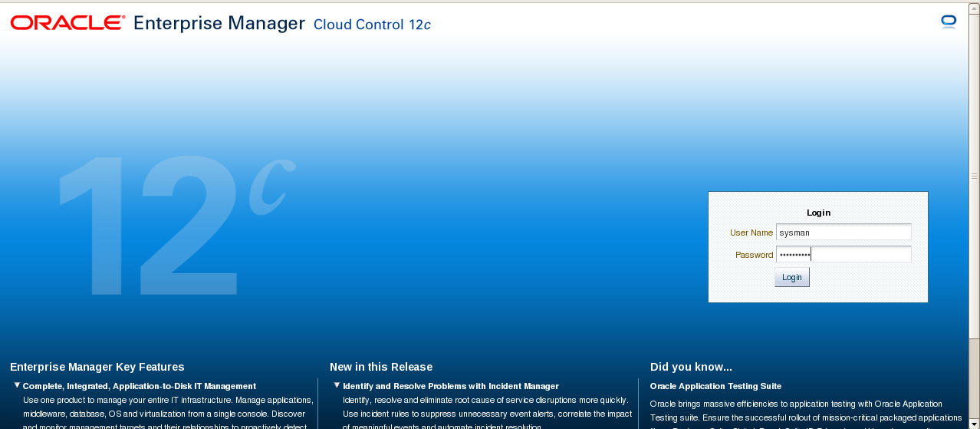Focus the User Name field containing sysman
Viewport: 980px width, 429px height.
pyautogui.click(x=844, y=232)
